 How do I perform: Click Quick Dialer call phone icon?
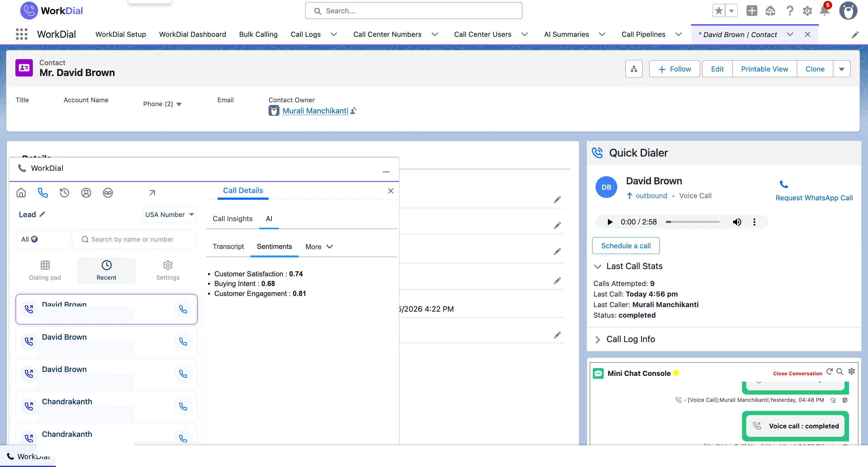point(784,184)
